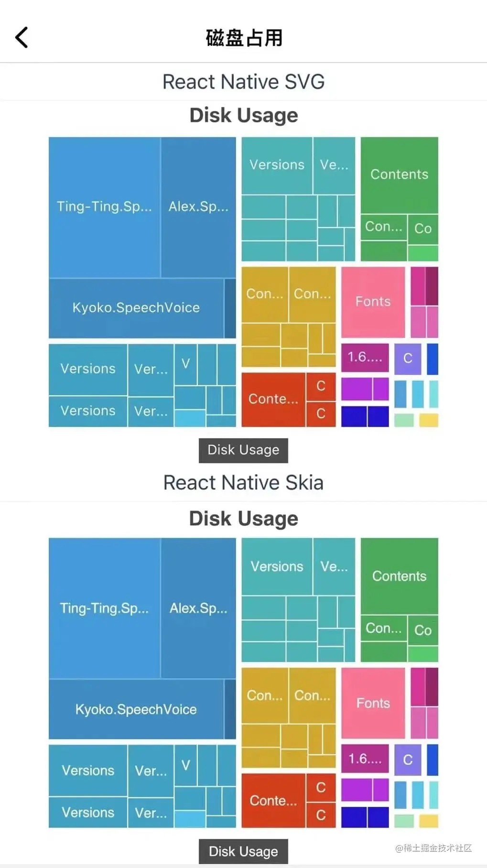Tap the purple 1.6... block
Image resolution: width=487 pixels, height=868 pixels.
[365, 358]
